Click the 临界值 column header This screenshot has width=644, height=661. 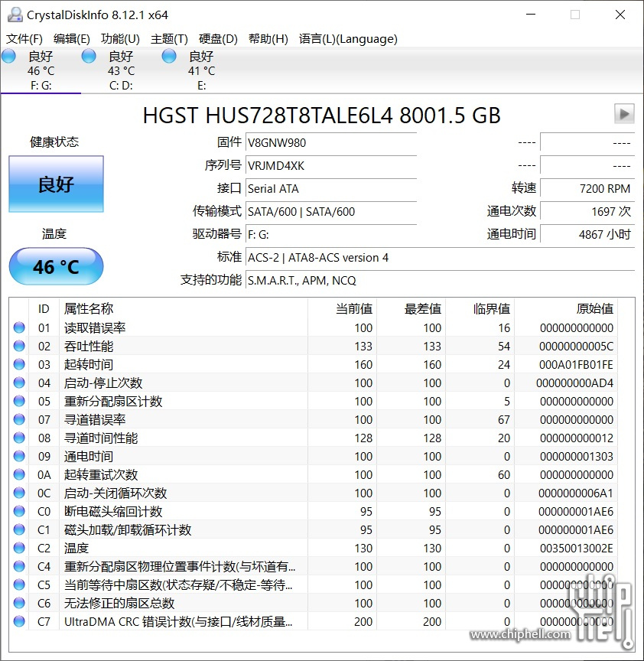pos(480,309)
